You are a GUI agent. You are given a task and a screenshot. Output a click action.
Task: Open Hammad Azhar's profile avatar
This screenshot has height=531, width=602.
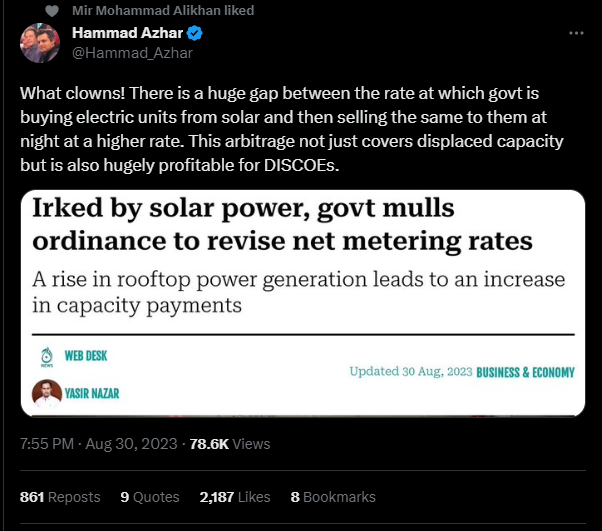pyautogui.click(x=40, y=43)
